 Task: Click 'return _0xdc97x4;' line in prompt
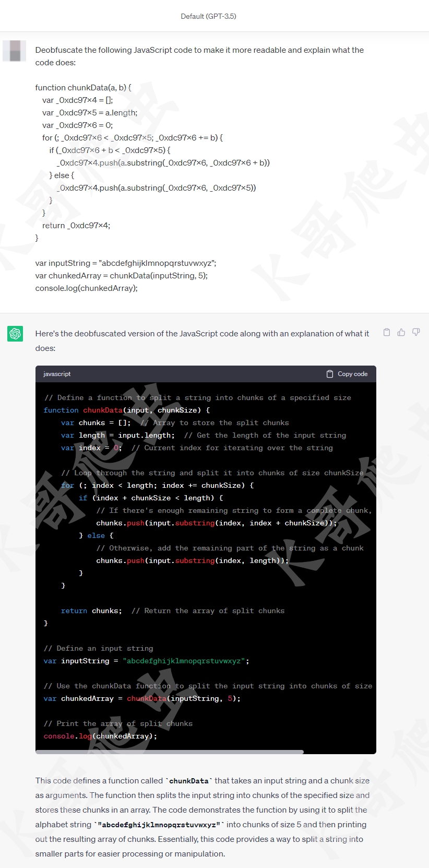(x=76, y=226)
